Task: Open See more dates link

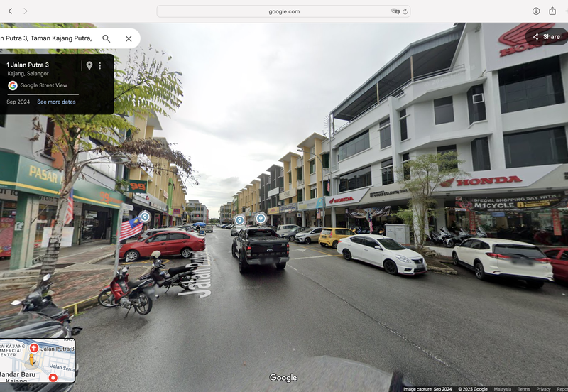Action: point(56,102)
